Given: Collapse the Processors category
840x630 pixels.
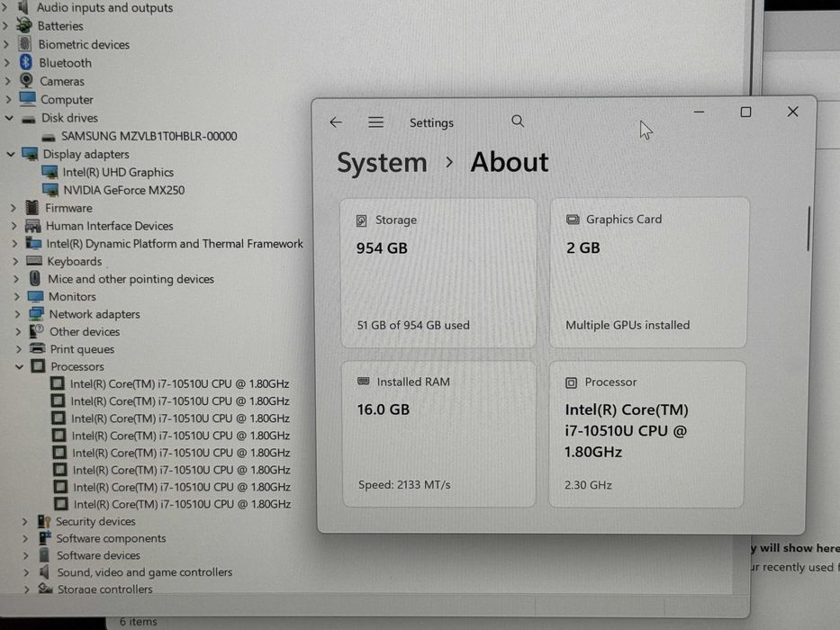Looking at the screenshot, I should click(19, 367).
